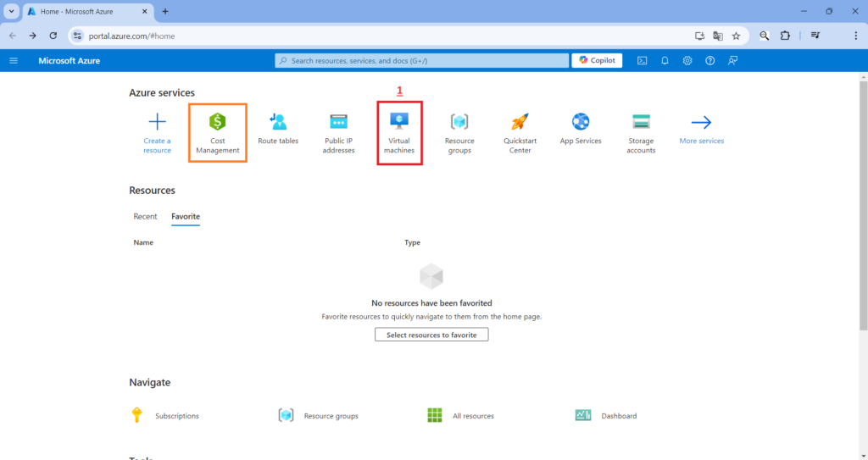Show notifications bell panel
The image size is (868, 460).
[665, 61]
